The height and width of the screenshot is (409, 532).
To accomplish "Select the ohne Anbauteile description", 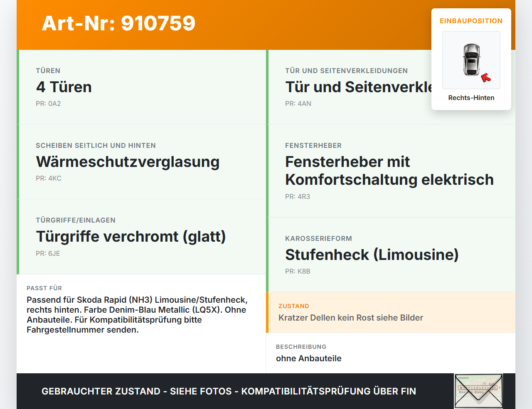I will click(309, 358).
